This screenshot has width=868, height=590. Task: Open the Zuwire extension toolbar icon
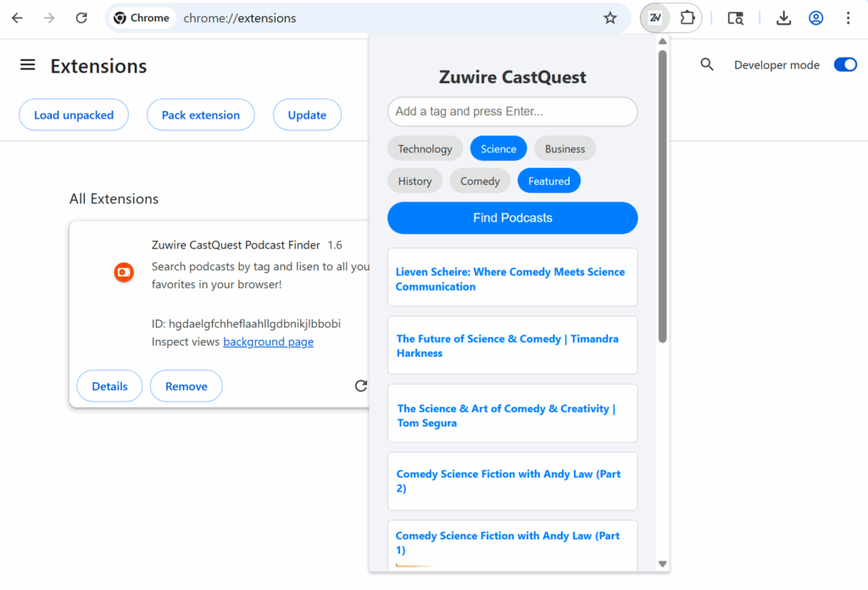[x=655, y=19]
